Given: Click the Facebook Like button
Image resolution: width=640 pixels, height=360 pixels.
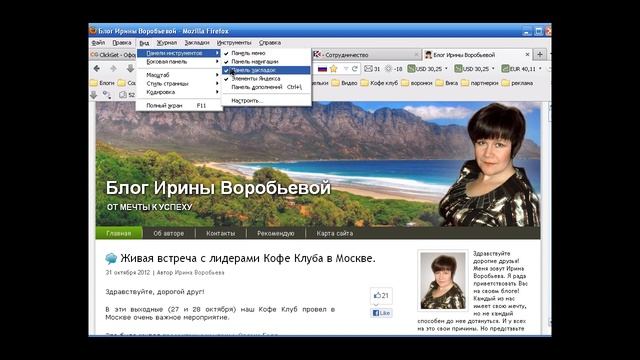Looking at the screenshot, I should click(x=381, y=313).
